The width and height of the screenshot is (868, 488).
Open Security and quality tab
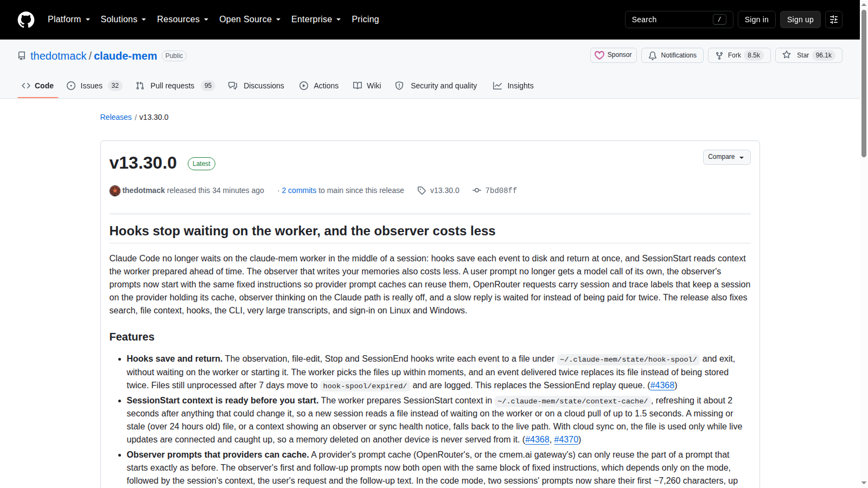(436, 86)
